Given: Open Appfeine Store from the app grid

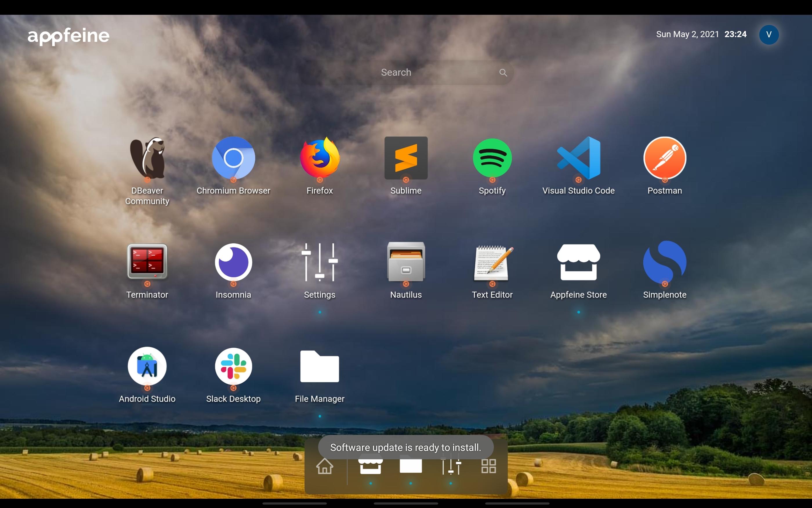Looking at the screenshot, I should coord(579,262).
